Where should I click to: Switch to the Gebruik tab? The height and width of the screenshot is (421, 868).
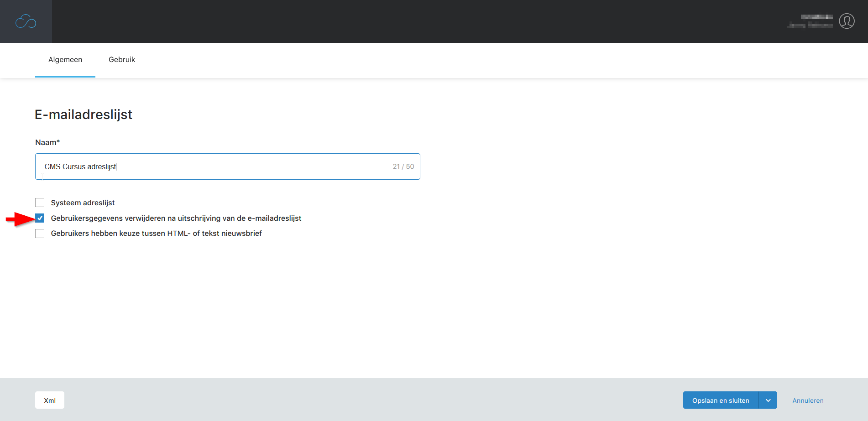122,60
